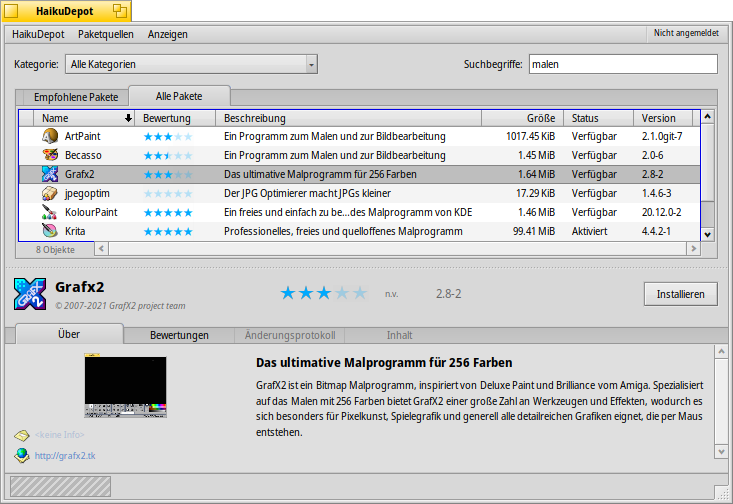Click the envelope icon beside keine Info

[22, 435]
